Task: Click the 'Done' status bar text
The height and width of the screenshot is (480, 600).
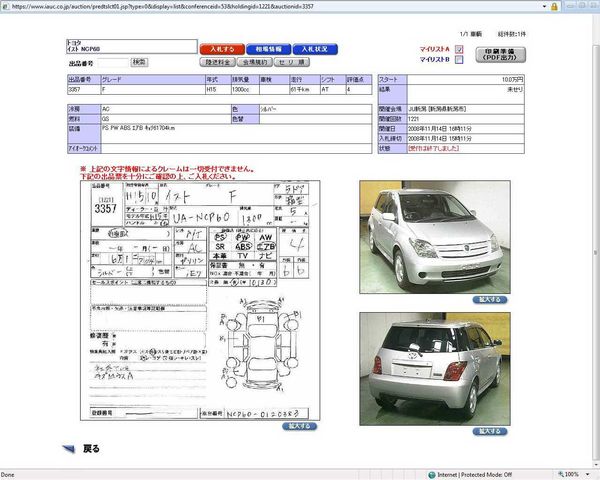Action: point(7,475)
